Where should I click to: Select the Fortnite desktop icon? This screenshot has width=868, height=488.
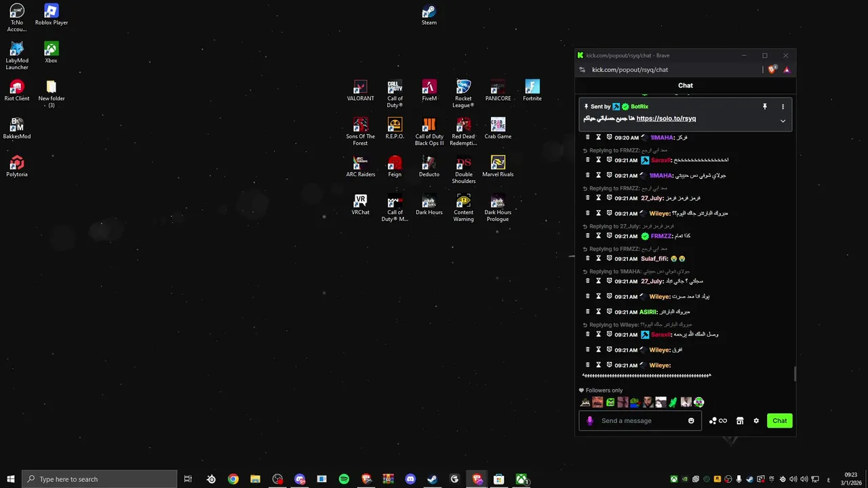pos(532,91)
